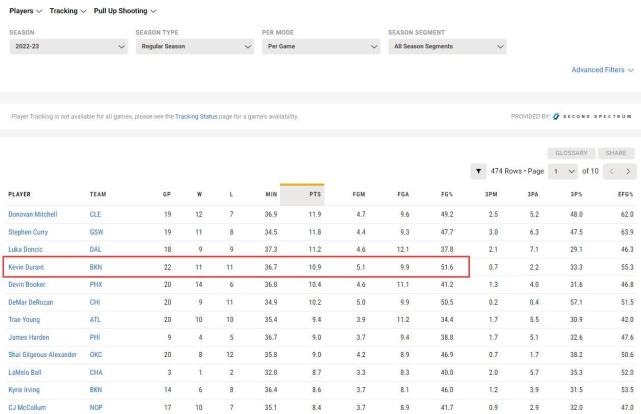641x414 pixels.
Task: Sort by FG% column header
Action: click(447, 195)
